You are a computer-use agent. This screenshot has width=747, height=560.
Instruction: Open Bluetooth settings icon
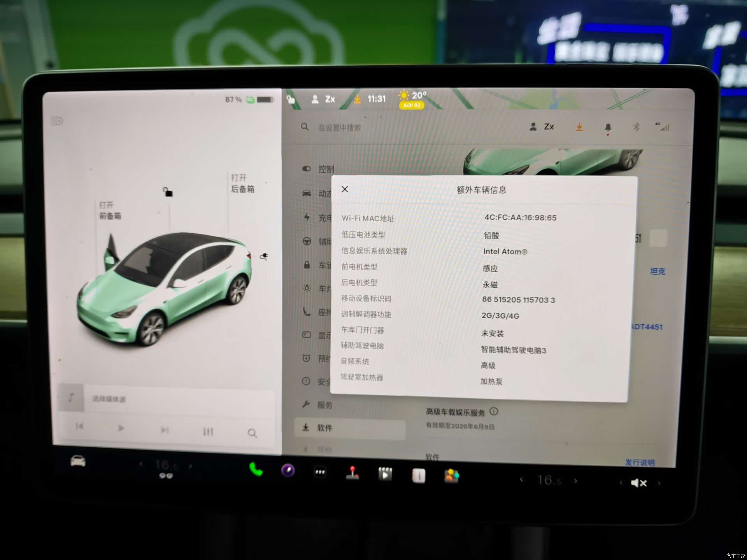coord(636,127)
